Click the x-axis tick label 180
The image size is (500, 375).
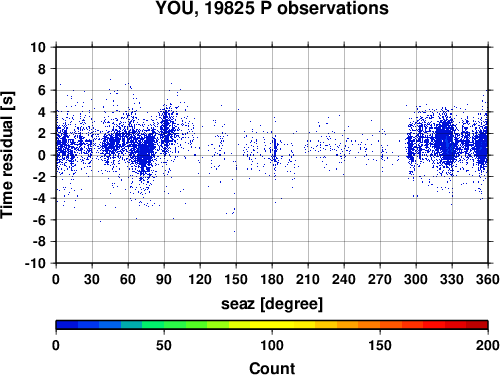pyautogui.click(x=272, y=279)
